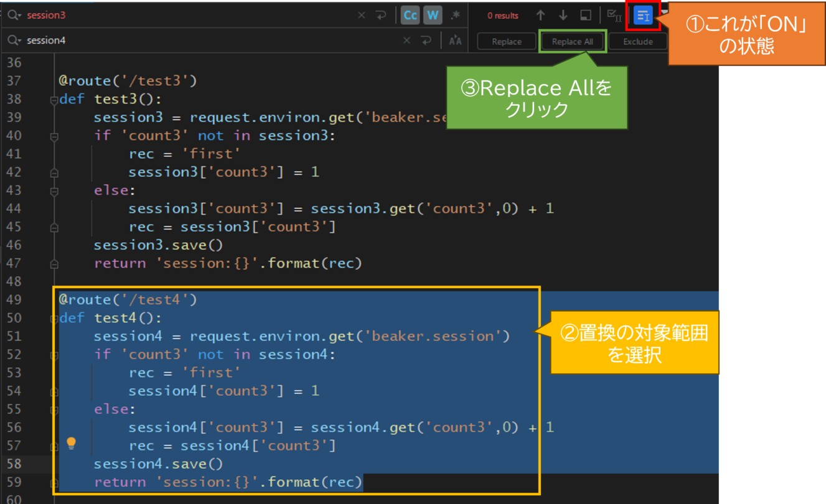The width and height of the screenshot is (826, 504).
Task: Collapse the def test3() code block
Action: (54, 100)
